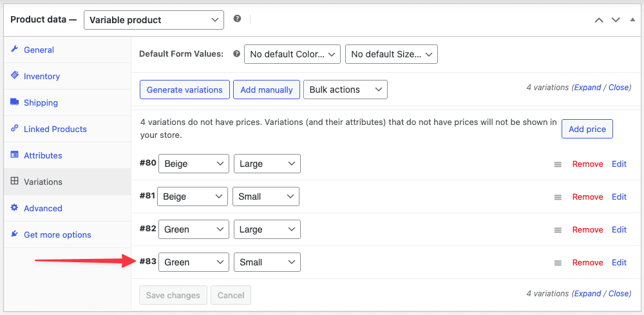
Task: Click the top Expand variations link
Action: click(x=587, y=87)
